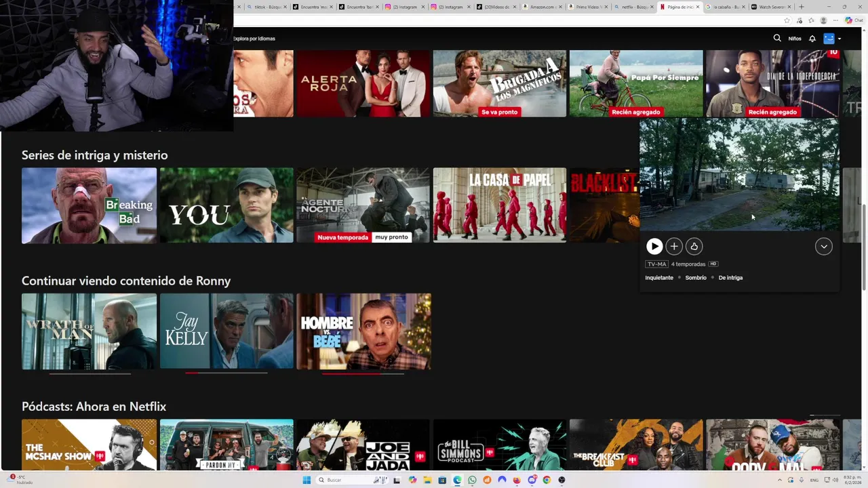Open the Alerta Roja movie thumbnail
This screenshot has width=868, height=488.
(363, 83)
